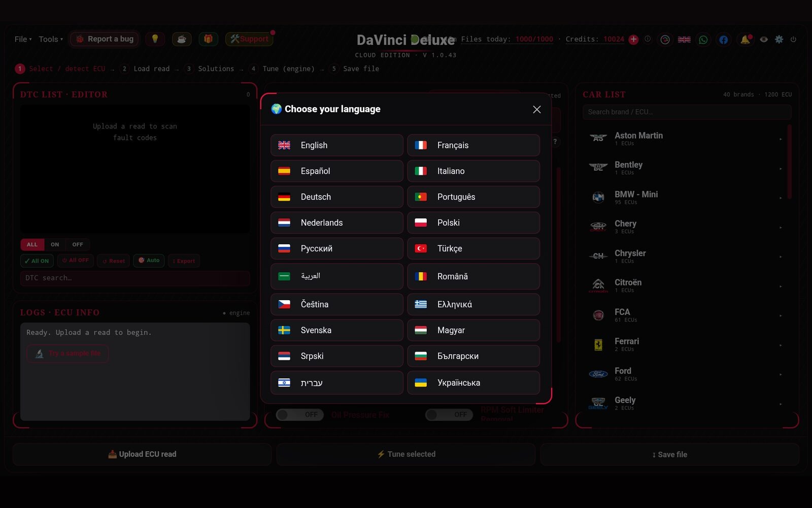This screenshot has width=812, height=508.
Task: Toggle the eye visibility icon in header
Action: coord(764,39)
